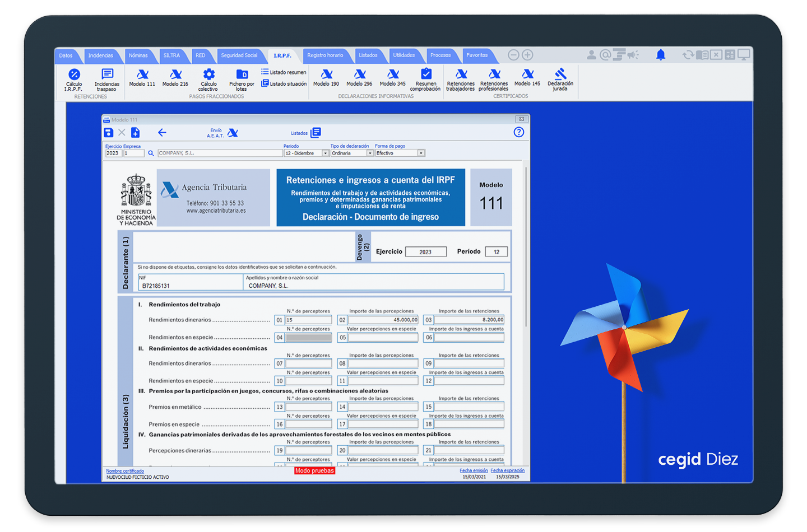
Task: Click the back arrow in Modelo 111
Action: [x=162, y=133]
